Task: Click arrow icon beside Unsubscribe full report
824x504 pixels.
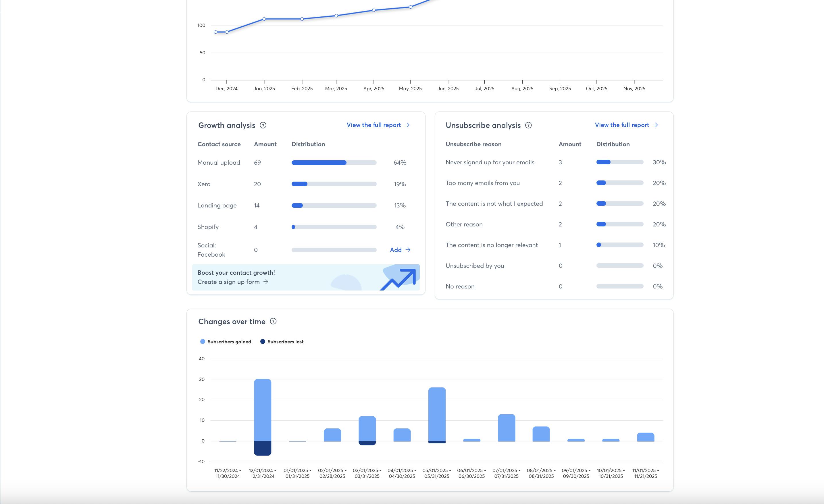Action: tap(655, 125)
